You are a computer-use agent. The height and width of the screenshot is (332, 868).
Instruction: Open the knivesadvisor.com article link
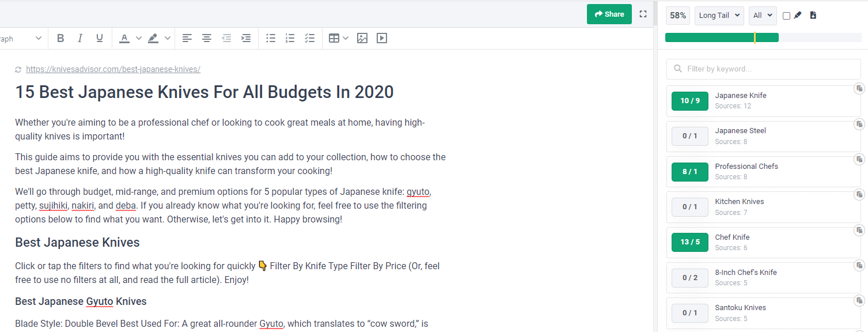tap(113, 69)
